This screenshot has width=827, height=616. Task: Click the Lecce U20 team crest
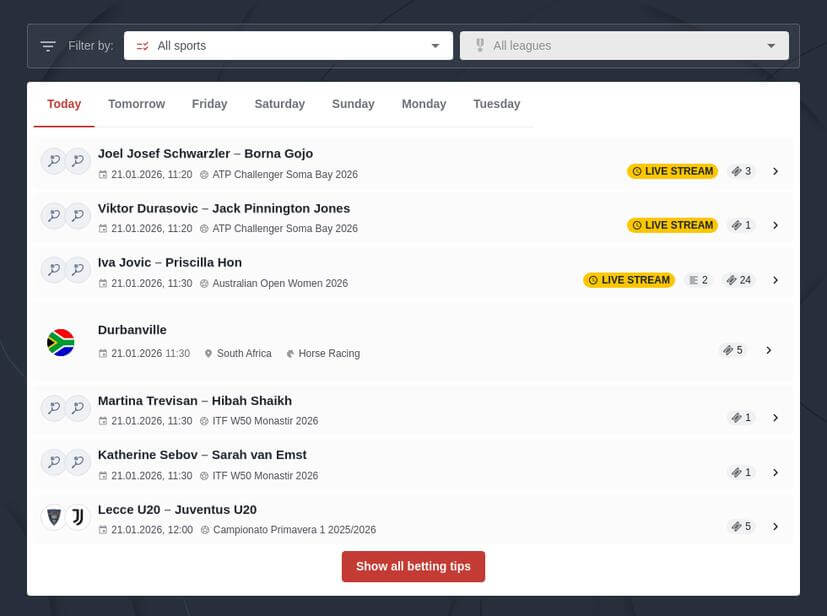[53, 517]
